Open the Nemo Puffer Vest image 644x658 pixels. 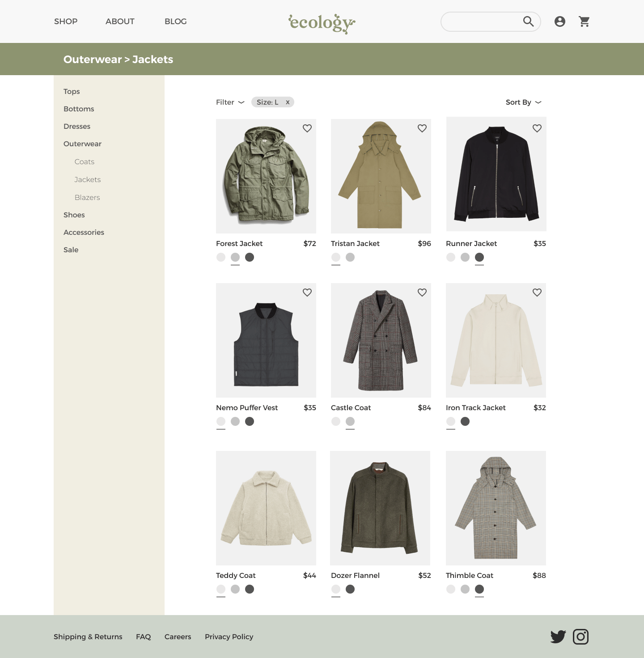[266, 340]
